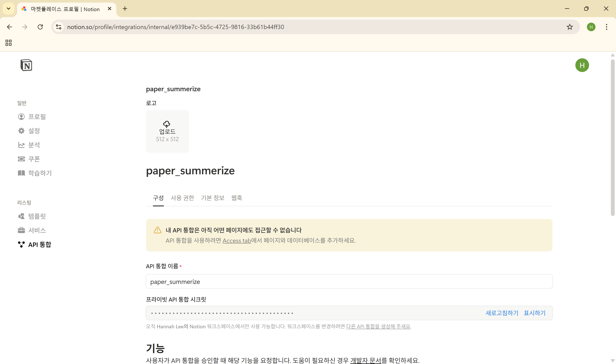Viewport: 616px width, 364px height.
Task: Open Chrome three-dot menu
Action: pos(606,27)
